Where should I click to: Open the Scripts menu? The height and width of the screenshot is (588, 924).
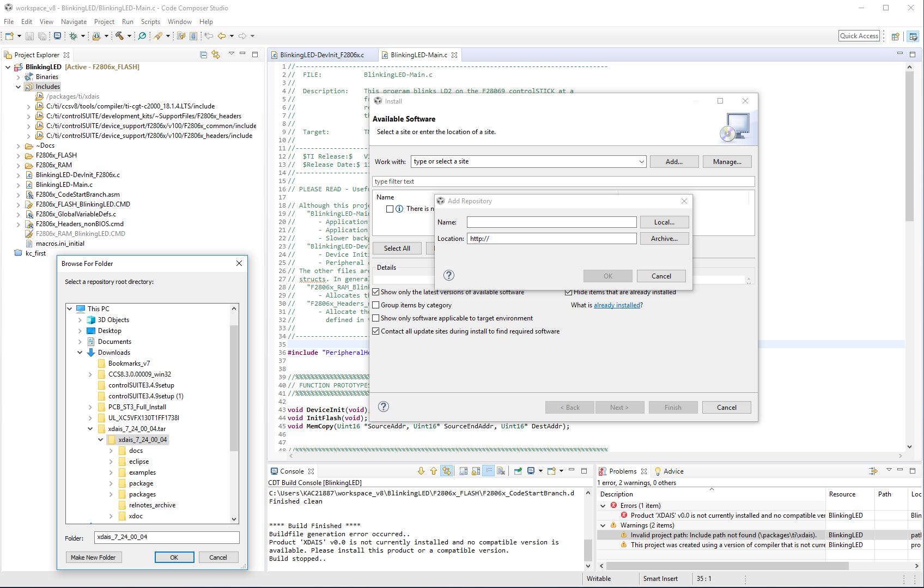tap(150, 22)
